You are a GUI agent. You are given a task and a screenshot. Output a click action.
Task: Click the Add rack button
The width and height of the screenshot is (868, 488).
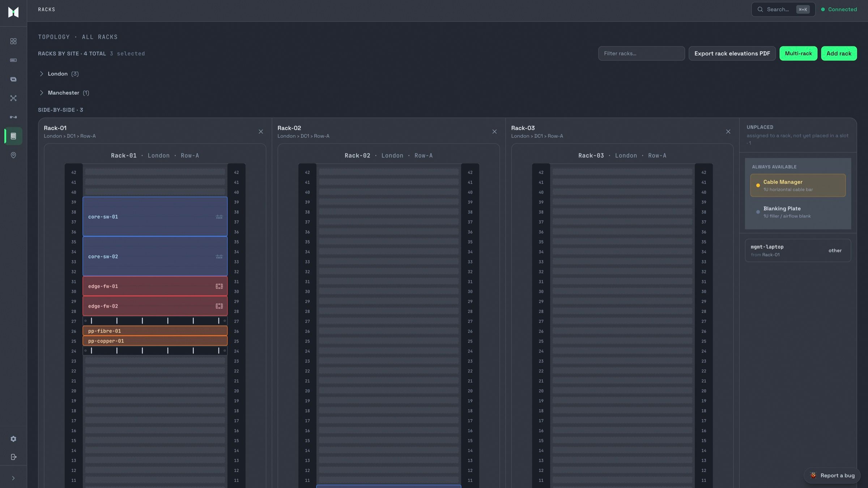pyautogui.click(x=839, y=53)
